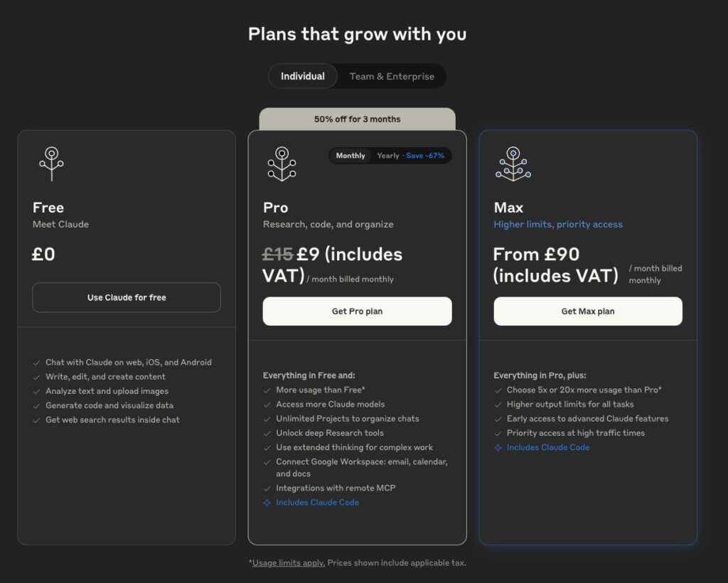
Task: Open 'Includes Claude Code' link in Max
Action: pos(548,448)
